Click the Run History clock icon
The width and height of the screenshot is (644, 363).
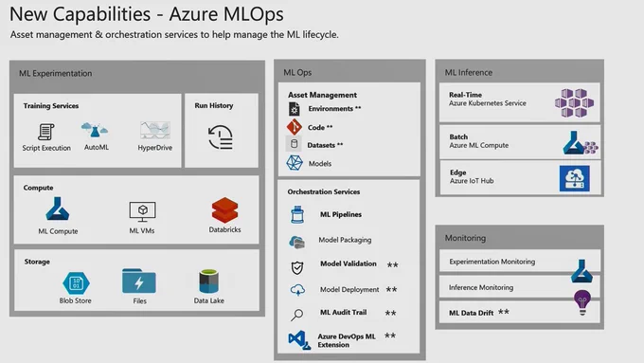221,137
